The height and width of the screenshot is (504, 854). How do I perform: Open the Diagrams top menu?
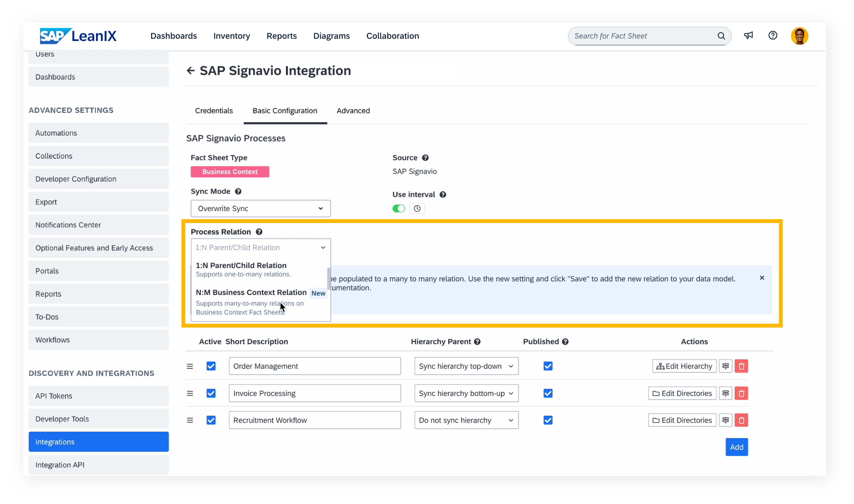pyautogui.click(x=332, y=36)
